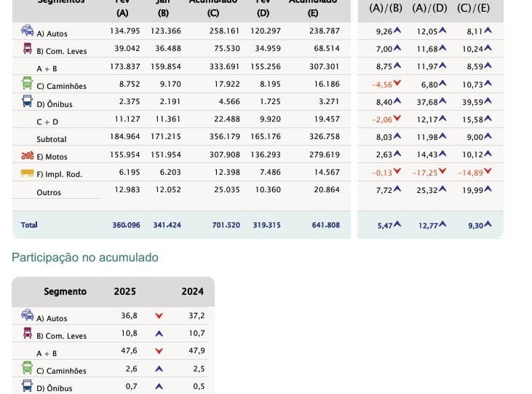
Task: Click the red down arrow in A + B participation row
Action: [x=159, y=351]
